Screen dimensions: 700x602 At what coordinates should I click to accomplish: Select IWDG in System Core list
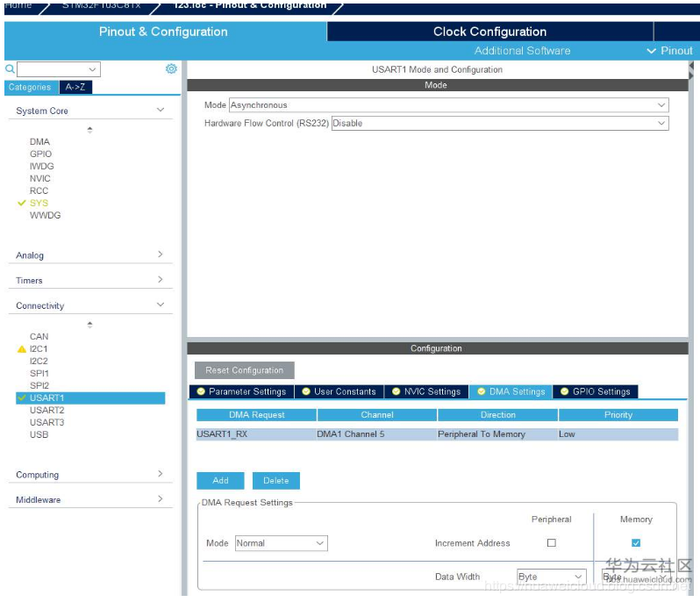point(41,166)
